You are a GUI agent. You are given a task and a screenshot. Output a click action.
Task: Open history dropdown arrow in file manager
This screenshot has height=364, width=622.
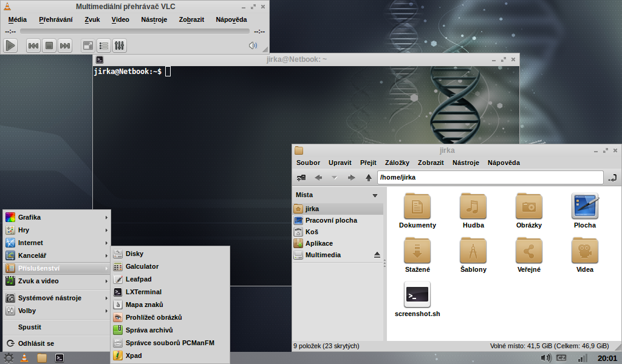coord(335,177)
